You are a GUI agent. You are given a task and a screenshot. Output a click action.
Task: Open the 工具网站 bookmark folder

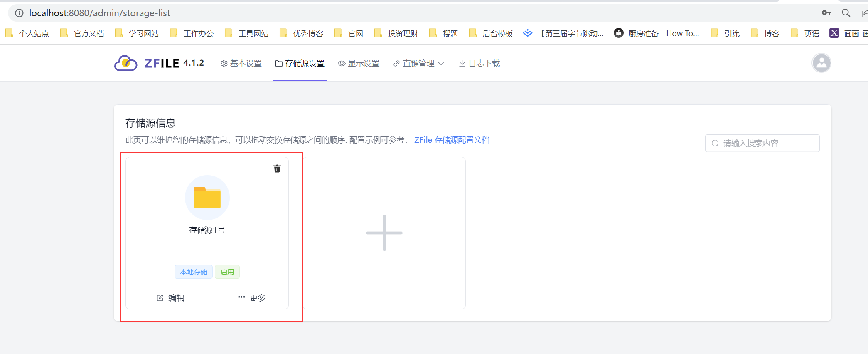247,33
